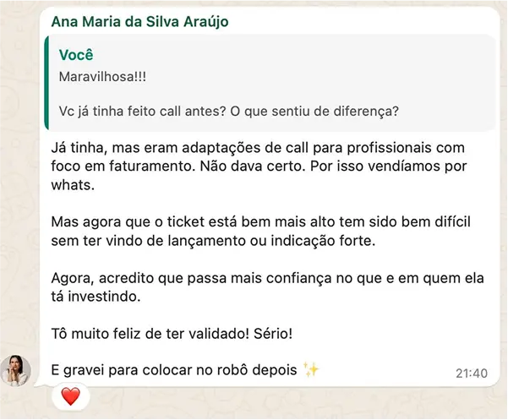Click the word "Sério!" in the message
This screenshot has width=508, height=420.
point(271,334)
